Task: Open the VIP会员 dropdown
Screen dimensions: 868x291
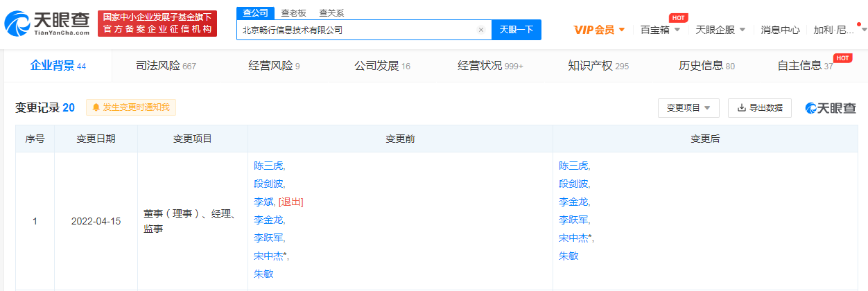Action: pos(600,30)
